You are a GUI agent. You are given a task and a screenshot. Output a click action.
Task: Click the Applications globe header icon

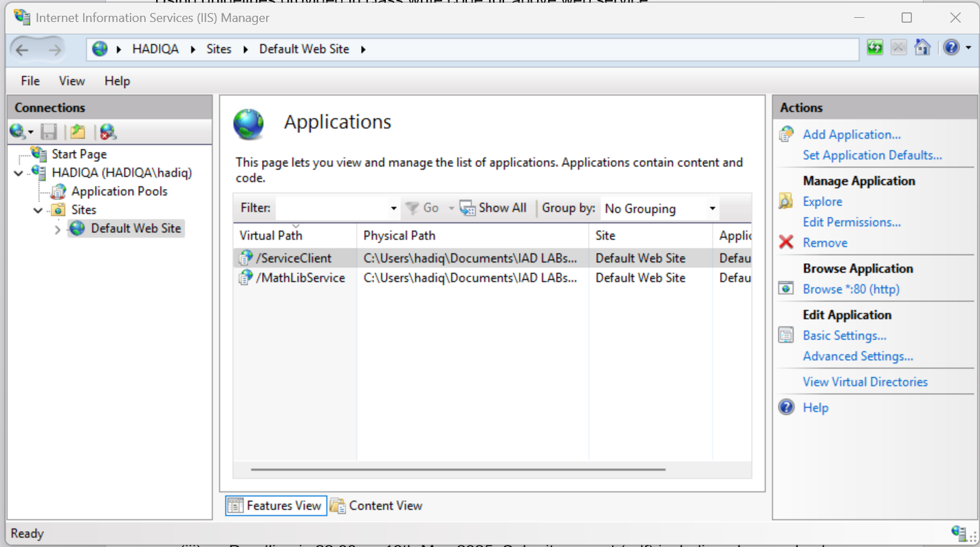coord(248,124)
